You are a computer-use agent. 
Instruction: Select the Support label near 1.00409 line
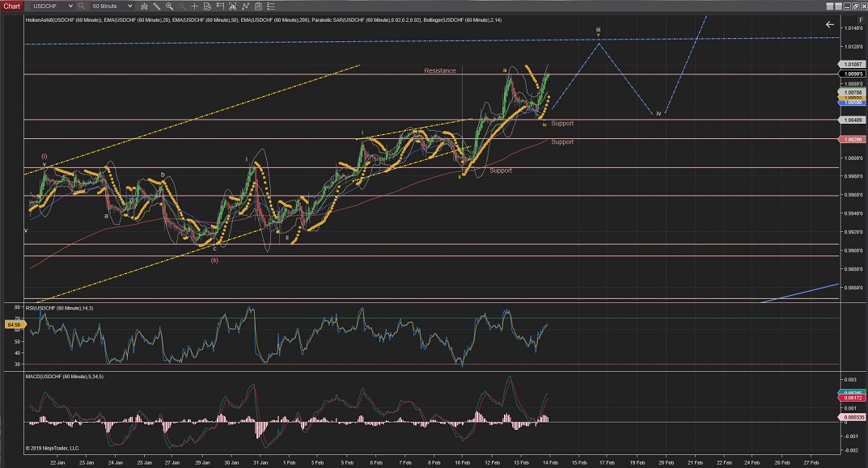562,124
